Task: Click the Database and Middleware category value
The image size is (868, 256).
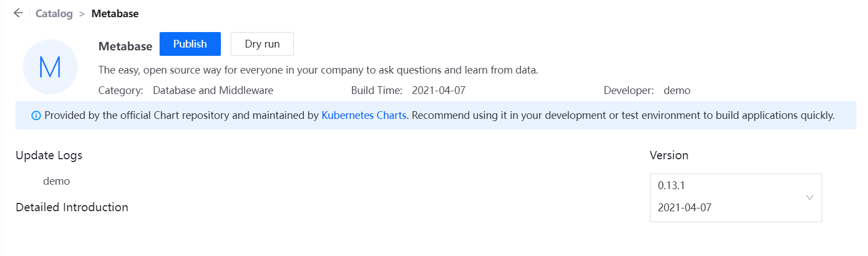Action: [213, 91]
